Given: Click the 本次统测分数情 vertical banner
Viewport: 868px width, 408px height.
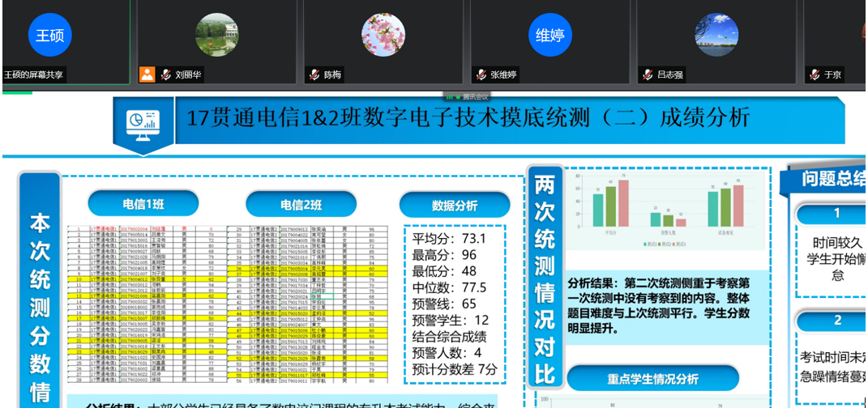Looking at the screenshot, I should click(40, 291).
